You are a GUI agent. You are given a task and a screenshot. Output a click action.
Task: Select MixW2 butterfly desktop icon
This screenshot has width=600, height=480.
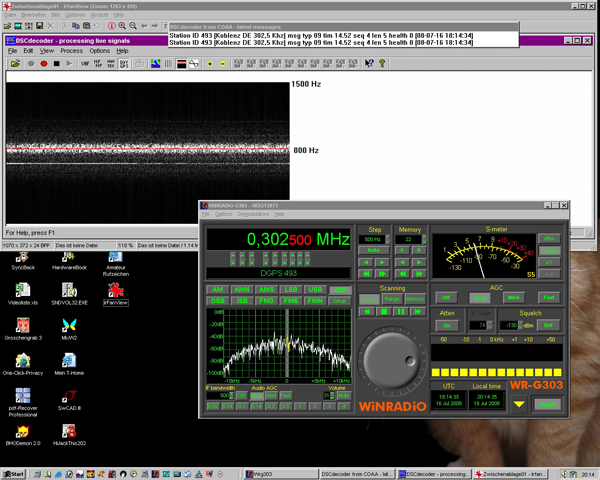pyautogui.click(x=69, y=329)
